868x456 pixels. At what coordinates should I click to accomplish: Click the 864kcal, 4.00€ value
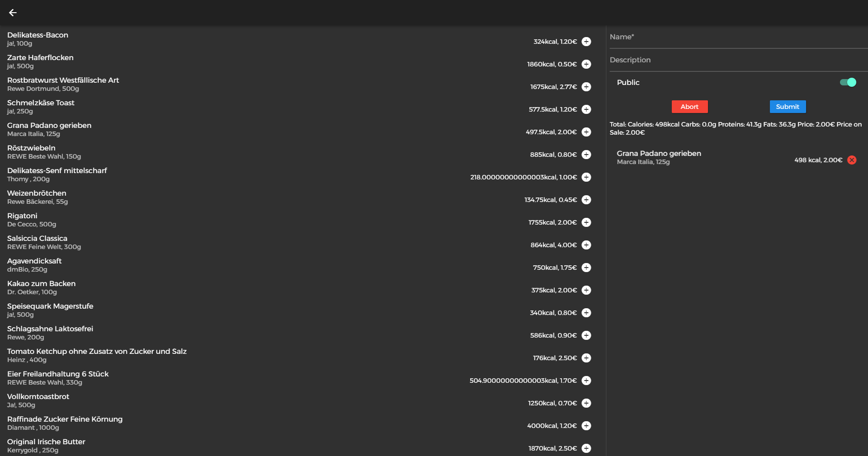[554, 245]
